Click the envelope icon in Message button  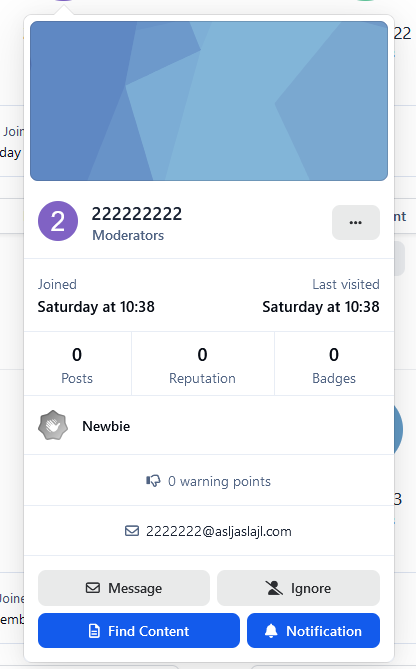pyautogui.click(x=93, y=588)
